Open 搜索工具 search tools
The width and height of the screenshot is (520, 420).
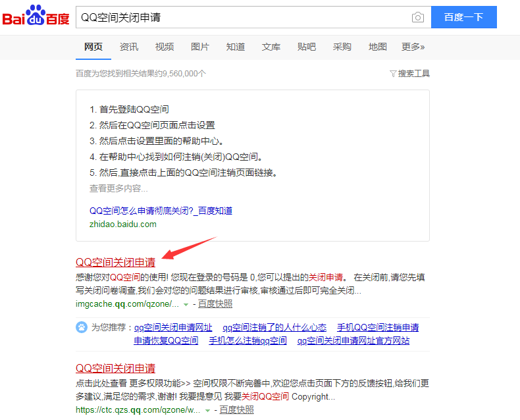coord(413,74)
